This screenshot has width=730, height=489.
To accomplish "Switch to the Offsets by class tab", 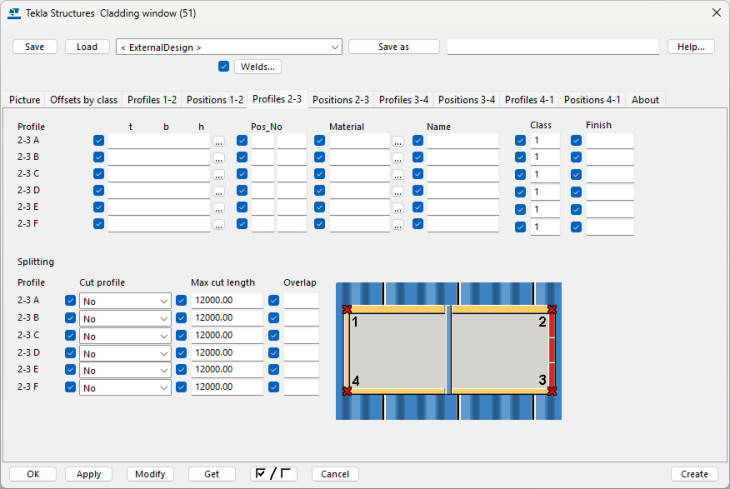I will point(84,100).
